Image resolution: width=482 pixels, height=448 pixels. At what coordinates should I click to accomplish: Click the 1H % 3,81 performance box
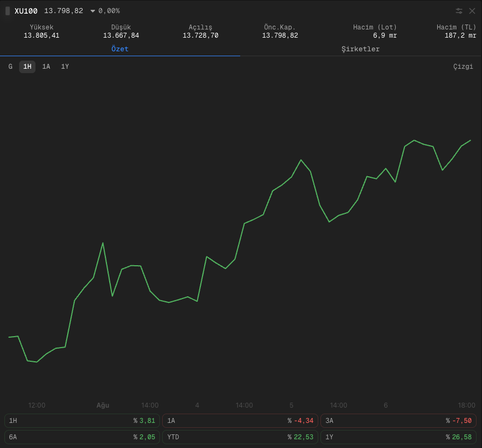click(x=82, y=421)
